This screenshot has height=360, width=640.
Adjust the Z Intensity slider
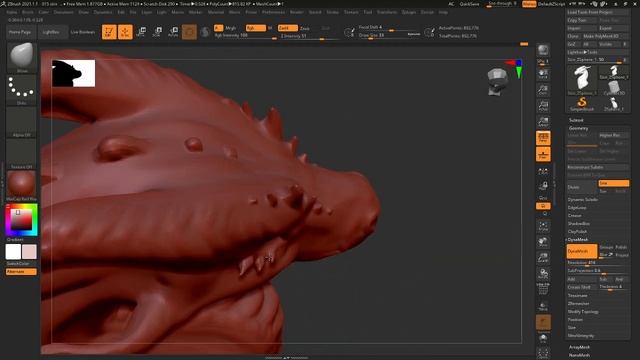point(309,36)
